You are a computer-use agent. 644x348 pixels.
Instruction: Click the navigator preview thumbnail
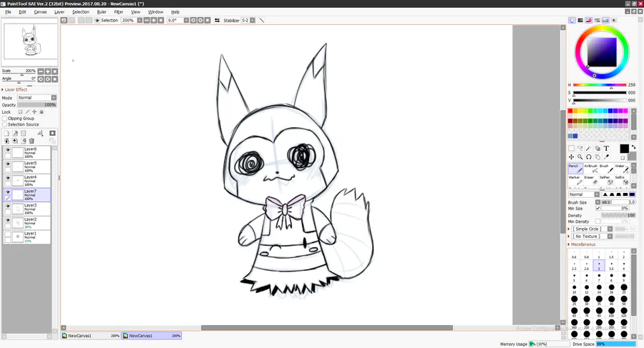pyautogui.click(x=30, y=41)
